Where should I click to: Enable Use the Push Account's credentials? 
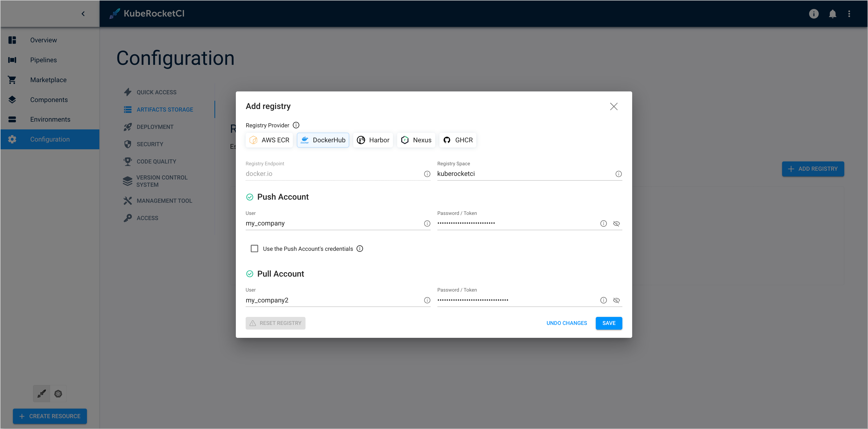click(x=254, y=248)
